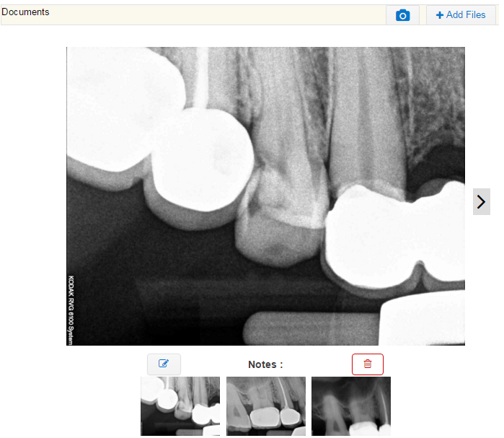504x438 pixels.
Task: Click the KODAK RVG 6100 System watermark
Action: (x=71, y=310)
